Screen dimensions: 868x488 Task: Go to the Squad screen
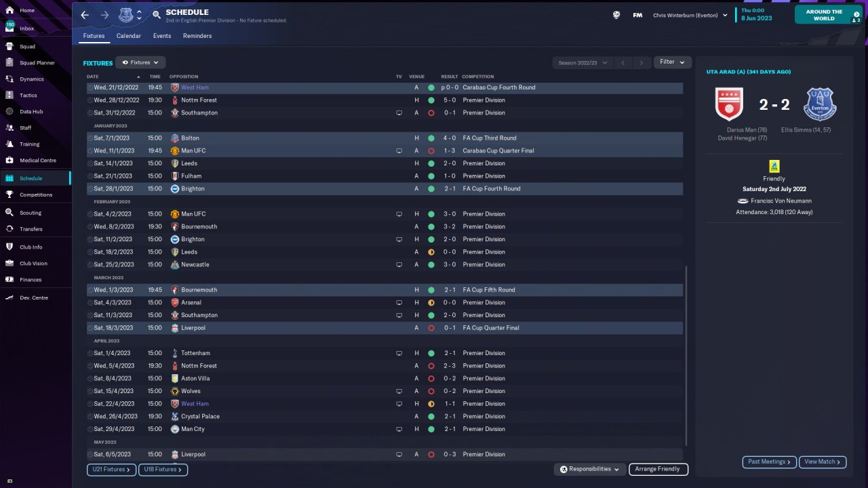pyautogui.click(x=27, y=47)
